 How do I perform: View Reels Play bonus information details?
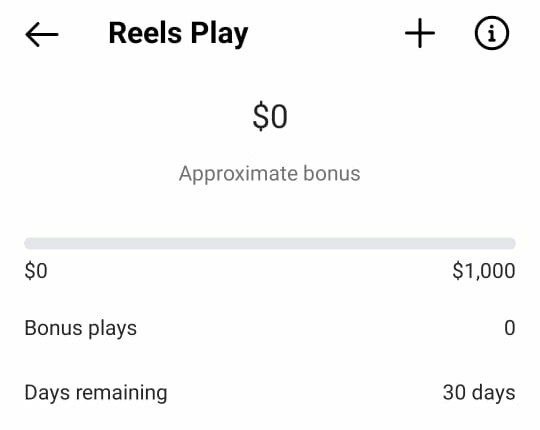point(491,33)
